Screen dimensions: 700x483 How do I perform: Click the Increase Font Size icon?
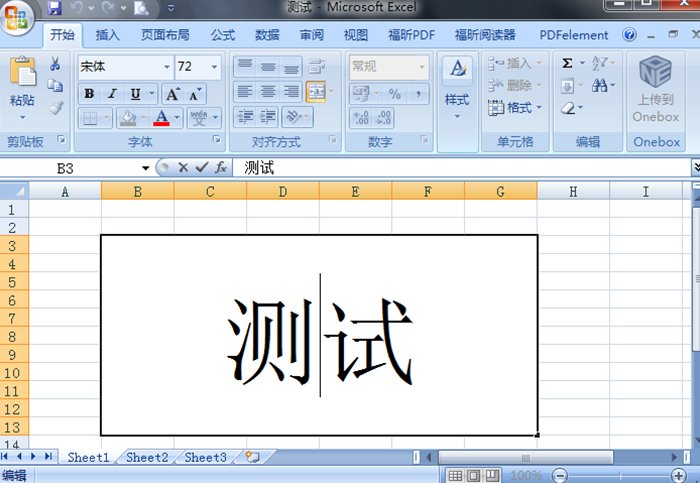coord(172,94)
